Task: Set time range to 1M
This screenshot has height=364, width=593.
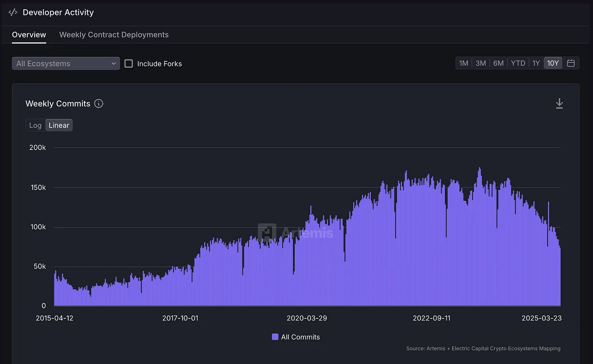Action: coord(464,63)
